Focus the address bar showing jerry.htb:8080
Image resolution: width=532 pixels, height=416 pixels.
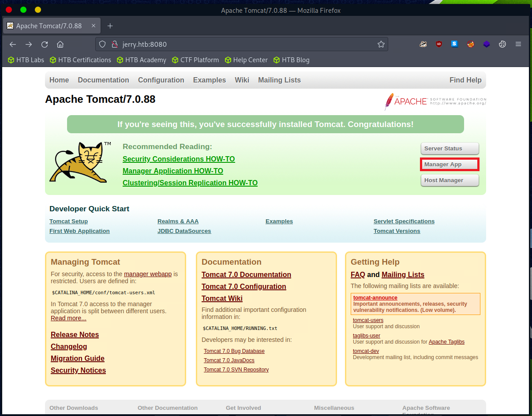point(242,44)
